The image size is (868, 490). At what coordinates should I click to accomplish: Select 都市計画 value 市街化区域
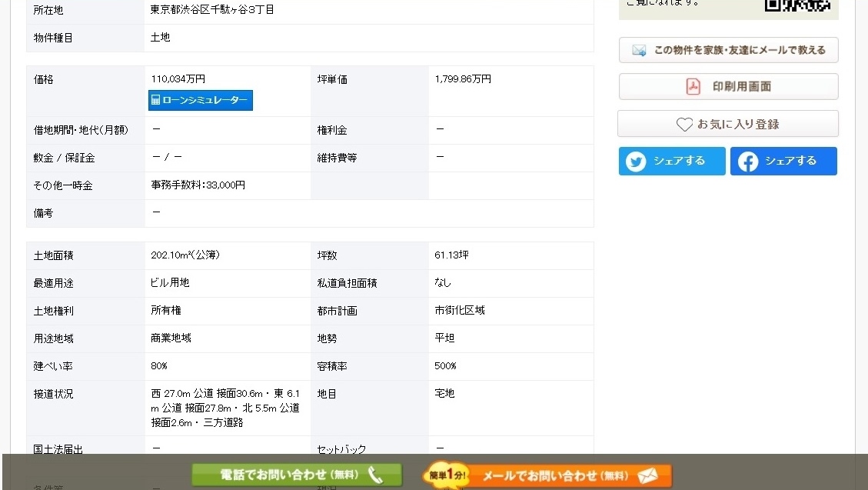click(x=460, y=310)
